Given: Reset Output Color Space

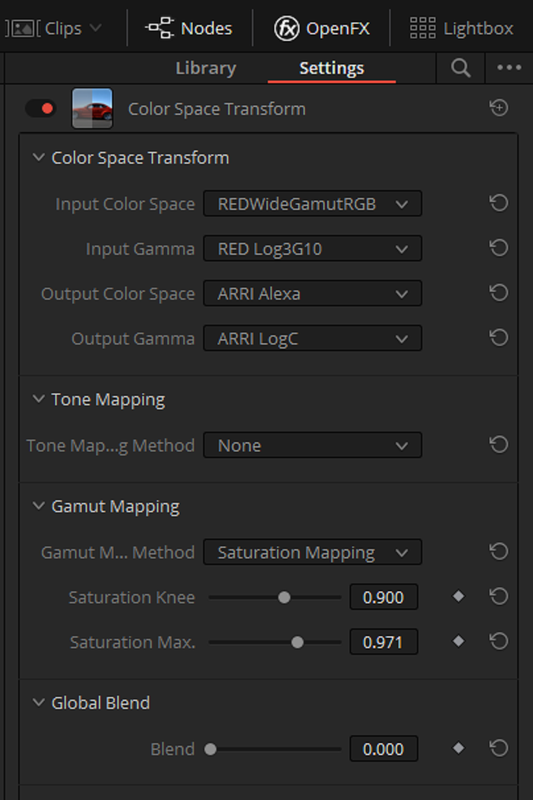Looking at the screenshot, I should coord(499,292).
